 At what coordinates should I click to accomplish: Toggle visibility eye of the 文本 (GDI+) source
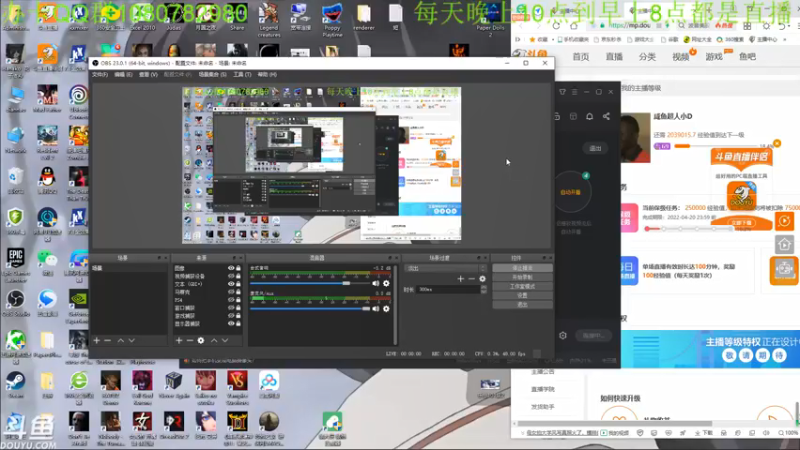coord(231,284)
